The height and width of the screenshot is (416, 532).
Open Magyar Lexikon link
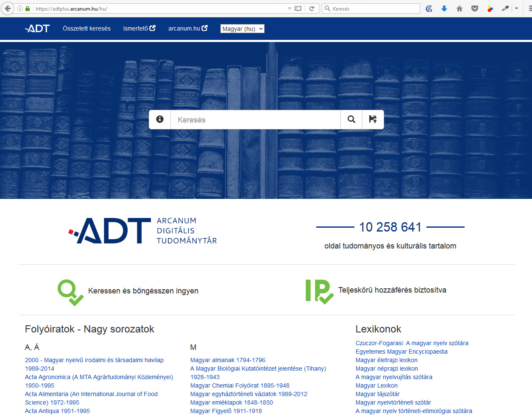click(x=376, y=385)
